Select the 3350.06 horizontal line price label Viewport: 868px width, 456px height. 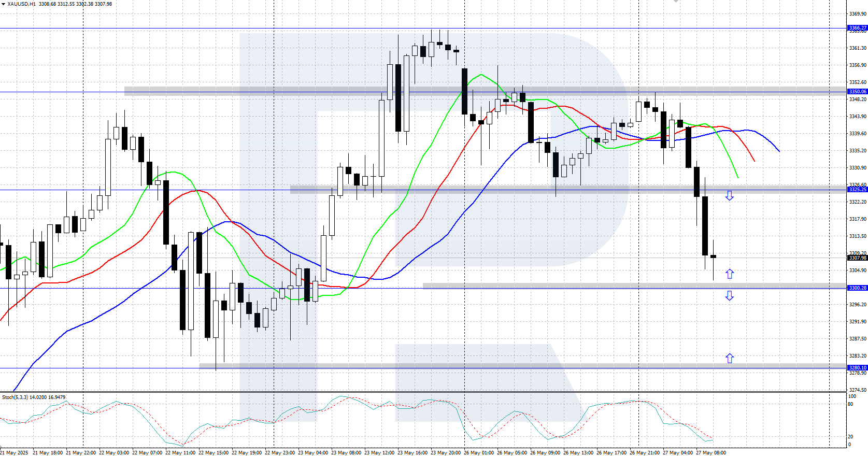click(x=857, y=92)
